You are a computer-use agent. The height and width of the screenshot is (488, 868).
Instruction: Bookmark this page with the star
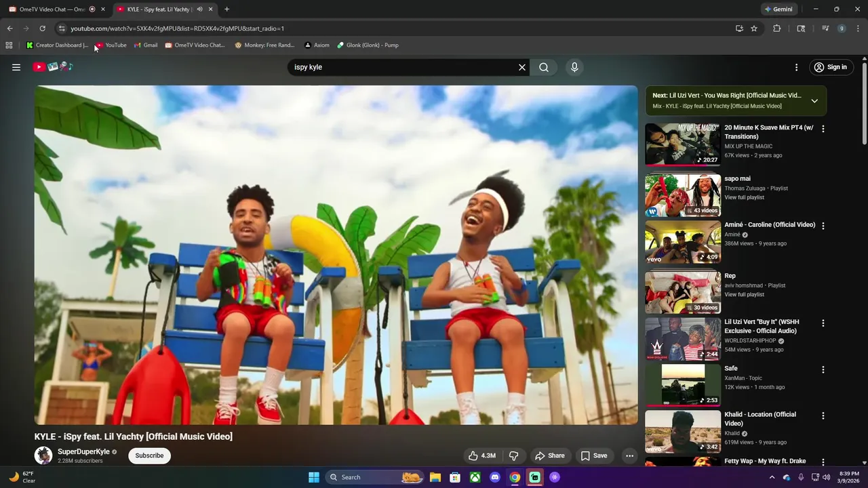click(754, 28)
